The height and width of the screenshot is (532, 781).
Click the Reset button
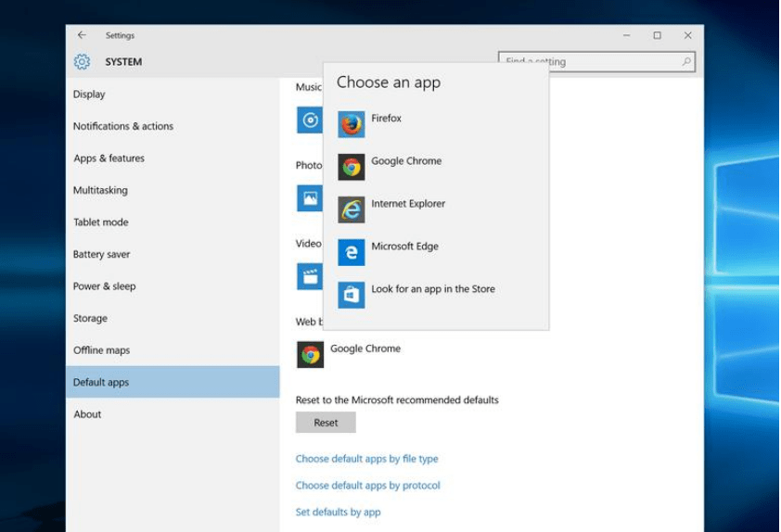tap(326, 423)
